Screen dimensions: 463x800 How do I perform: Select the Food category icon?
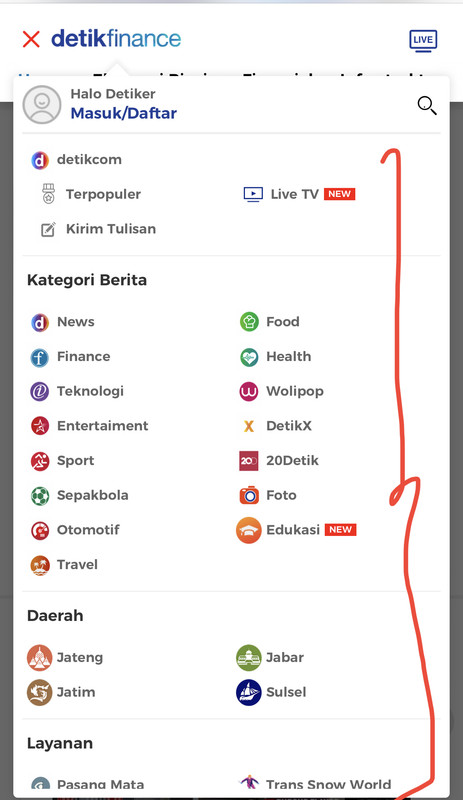point(249,322)
